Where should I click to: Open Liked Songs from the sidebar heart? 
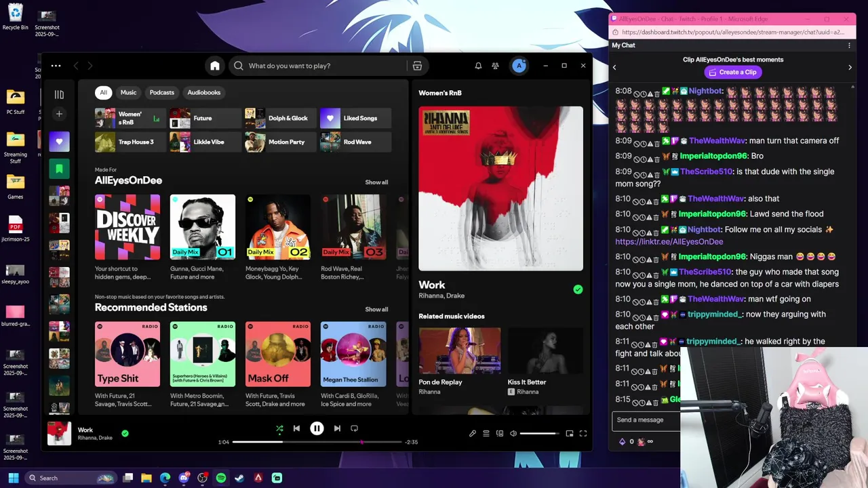(x=59, y=142)
